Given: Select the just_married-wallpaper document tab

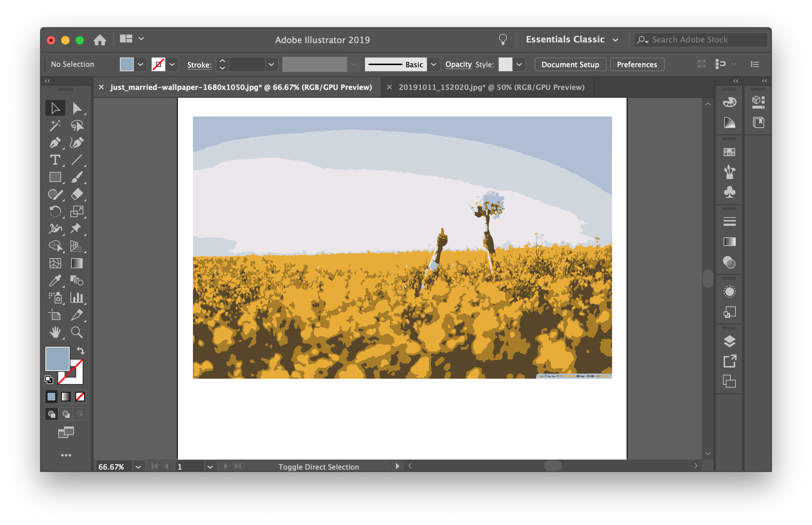Looking at the screenshot, I should pyautogui.click(x=241, y=87).
